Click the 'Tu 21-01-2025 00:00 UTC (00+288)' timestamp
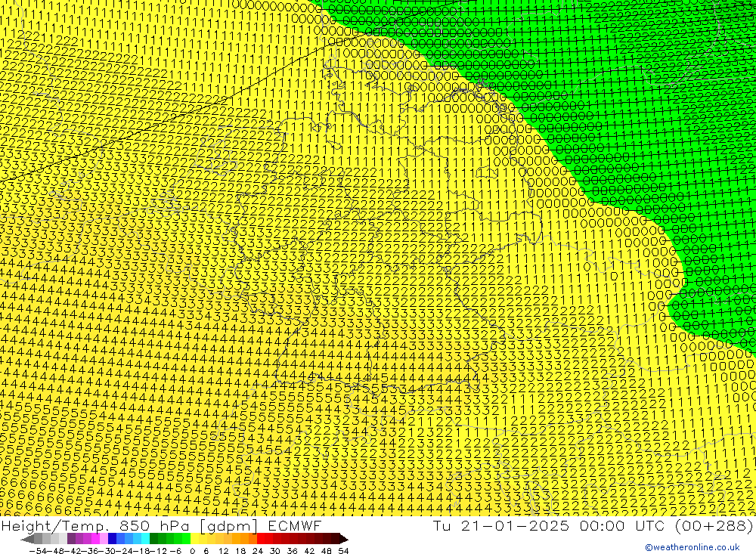Screen dimensions: 756x554 click(593, 525)
